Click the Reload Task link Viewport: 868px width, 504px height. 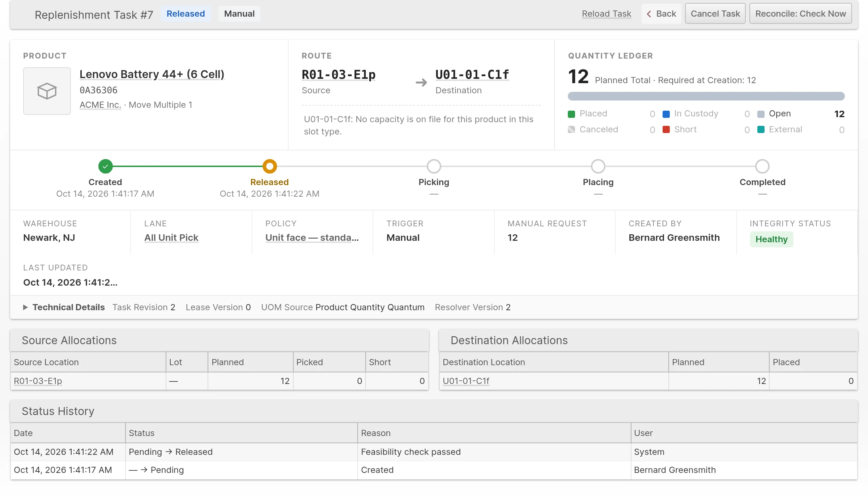pos(607,14)
